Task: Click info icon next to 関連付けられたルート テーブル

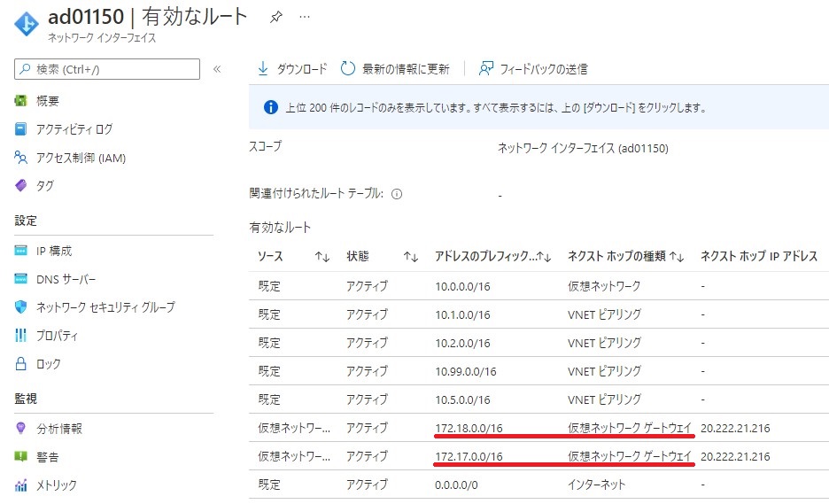Action: (397, 194)
